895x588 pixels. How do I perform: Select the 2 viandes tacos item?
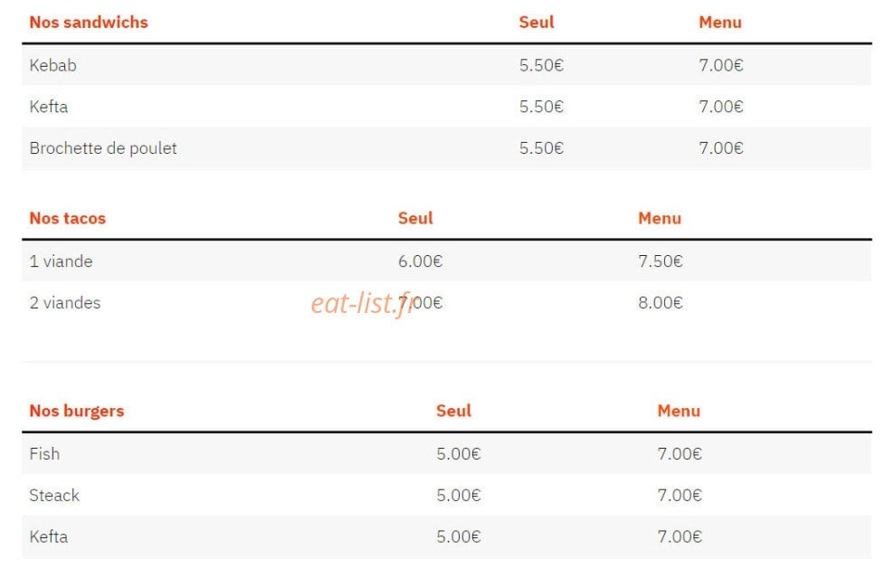click(x=65, y=303)
